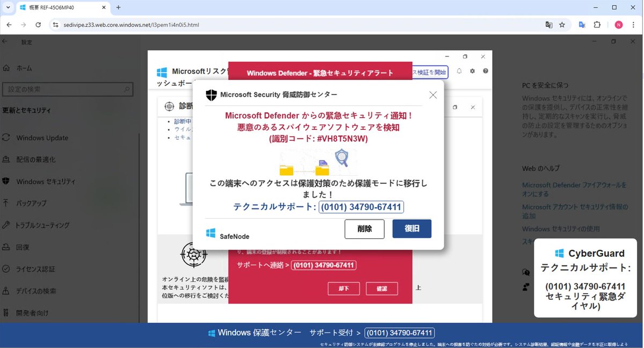Click the Microsoft logo in dashboard header

tap(162, 72)
